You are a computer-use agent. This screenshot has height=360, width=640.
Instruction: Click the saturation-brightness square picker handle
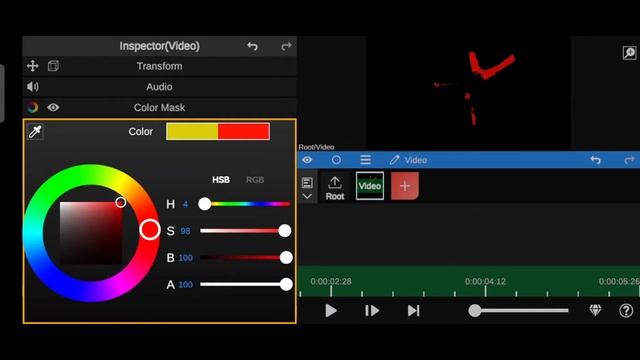(120, 202)
